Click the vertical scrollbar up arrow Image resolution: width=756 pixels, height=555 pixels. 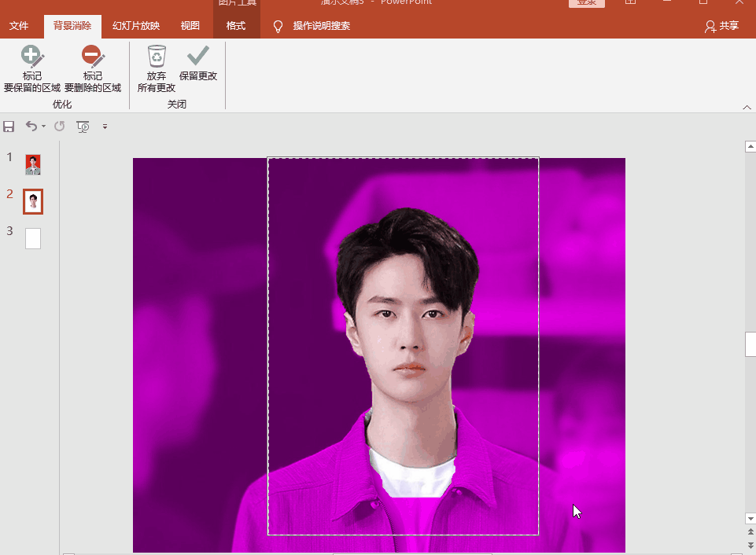pos(750,146)
